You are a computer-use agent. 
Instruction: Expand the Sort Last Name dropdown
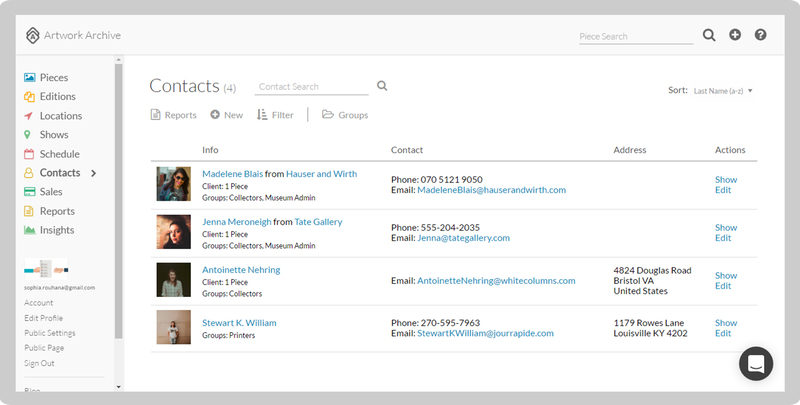722,91
